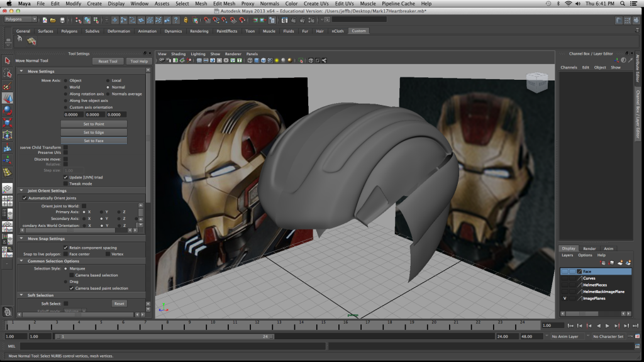Activate the Lasso select tool
This screenshot has width=644, height=362.
click(7, 74)
